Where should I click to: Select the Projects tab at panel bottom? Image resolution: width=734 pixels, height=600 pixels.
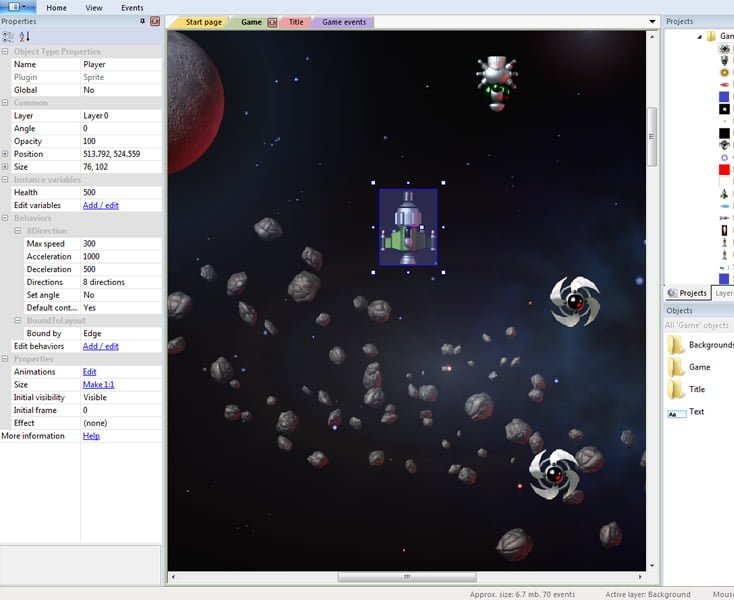point(687,293)
